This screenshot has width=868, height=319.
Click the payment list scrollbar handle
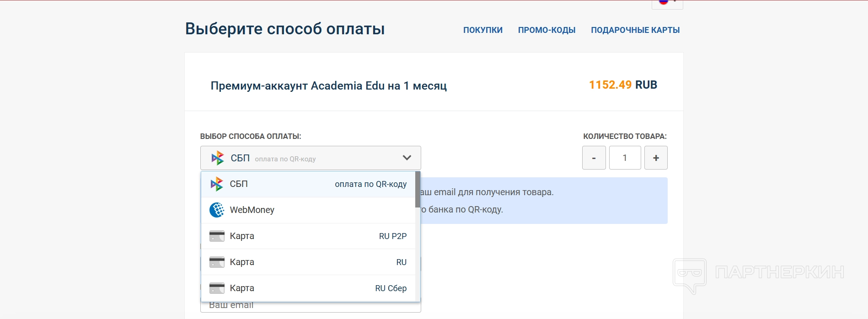(418, 189)
